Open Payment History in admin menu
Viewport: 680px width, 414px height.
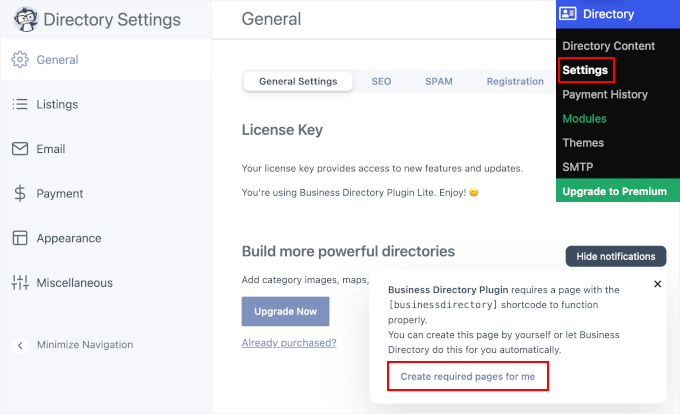(x=605, y=95)
